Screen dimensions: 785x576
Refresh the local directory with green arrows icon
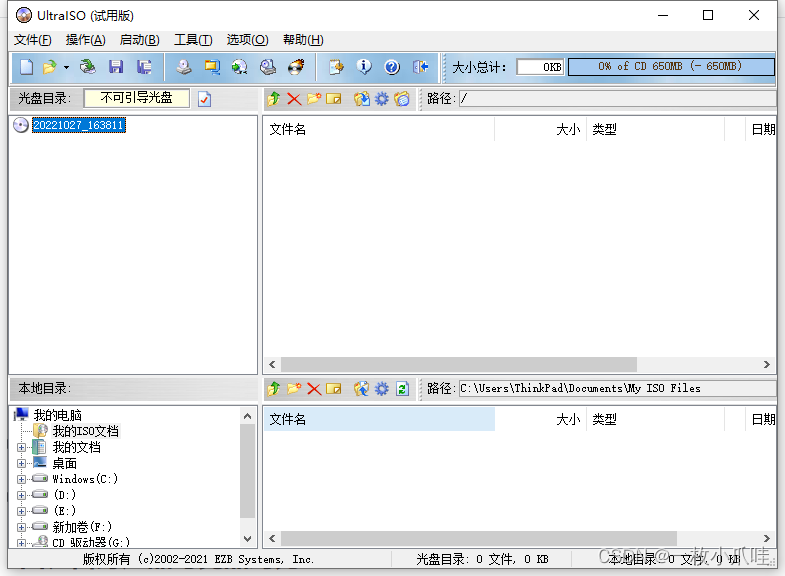coord(402,388)
